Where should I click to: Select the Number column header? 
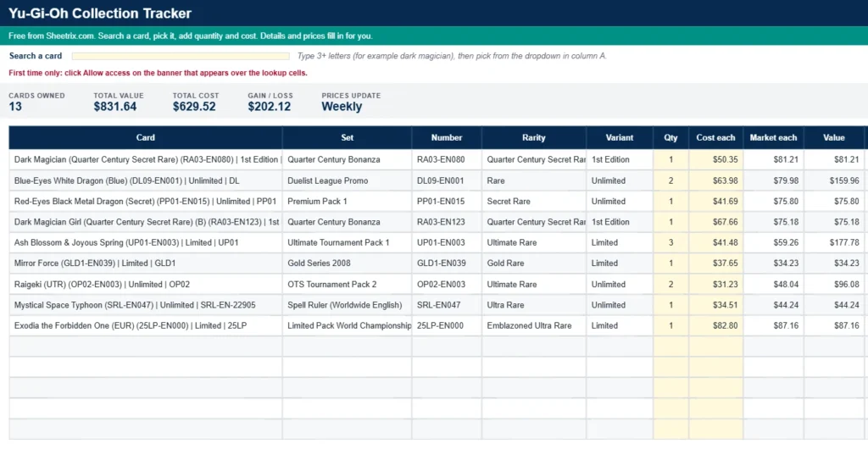click(447, 138)
